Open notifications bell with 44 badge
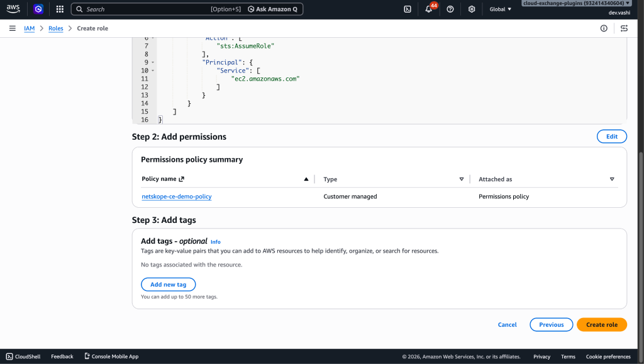644x364 pixels. tap(429, 9)
